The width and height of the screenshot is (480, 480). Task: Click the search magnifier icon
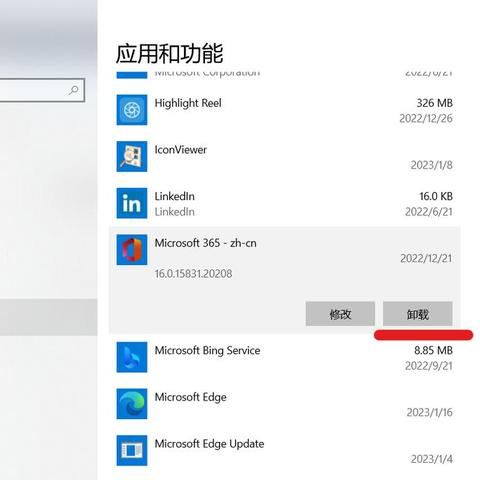click(74, 90)
